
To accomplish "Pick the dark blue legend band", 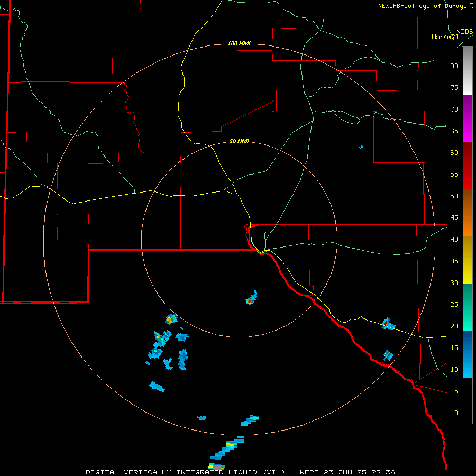I will coord(467,343).
